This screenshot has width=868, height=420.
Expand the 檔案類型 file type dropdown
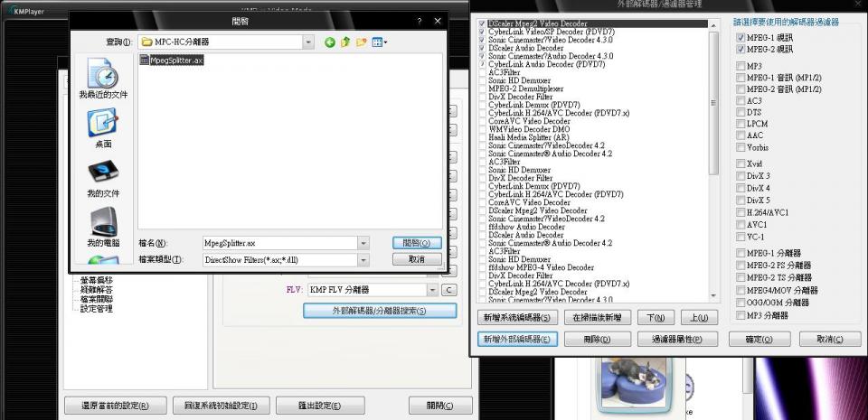(x=363, y=259)
